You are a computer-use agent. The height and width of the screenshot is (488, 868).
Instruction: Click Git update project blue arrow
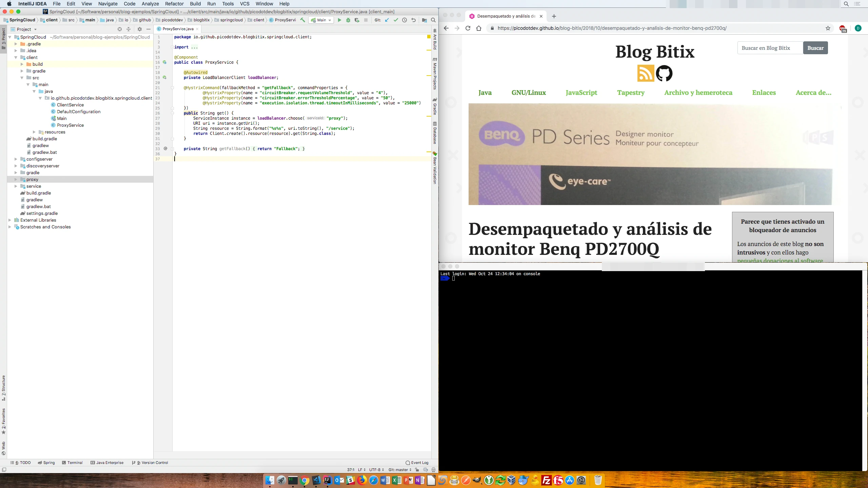tap(387, 20)
